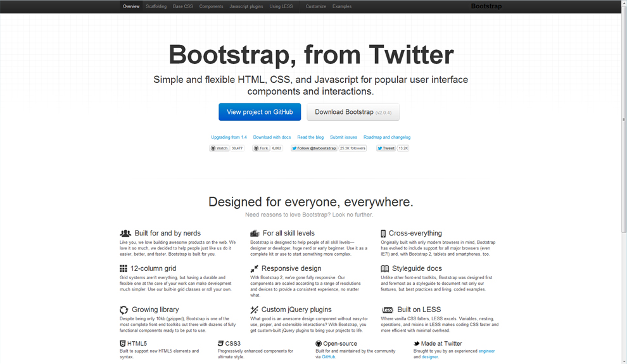The image size is (627, 364).
Task: Click the For all skill levels heading
Action: (x=288, y=233)
